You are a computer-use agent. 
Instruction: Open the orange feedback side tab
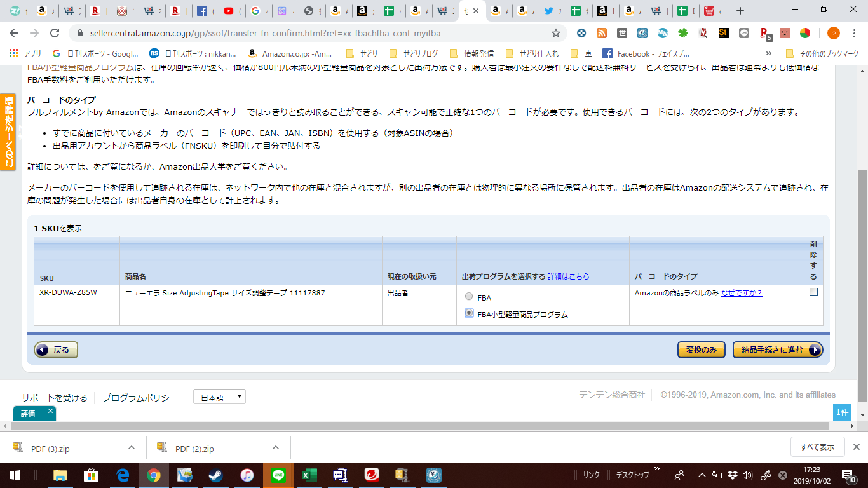pos(7,132)
